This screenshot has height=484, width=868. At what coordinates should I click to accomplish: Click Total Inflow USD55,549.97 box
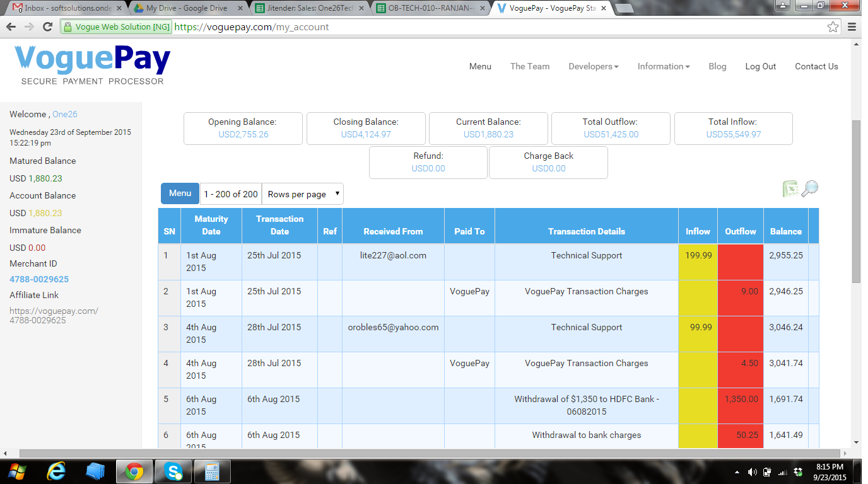click(x=733, y=129)
